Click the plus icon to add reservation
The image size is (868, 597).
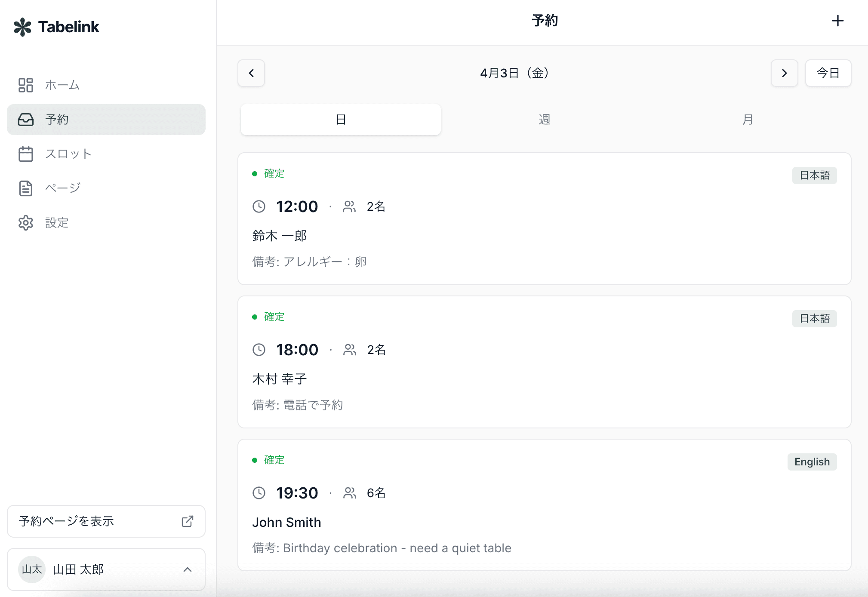837,21
